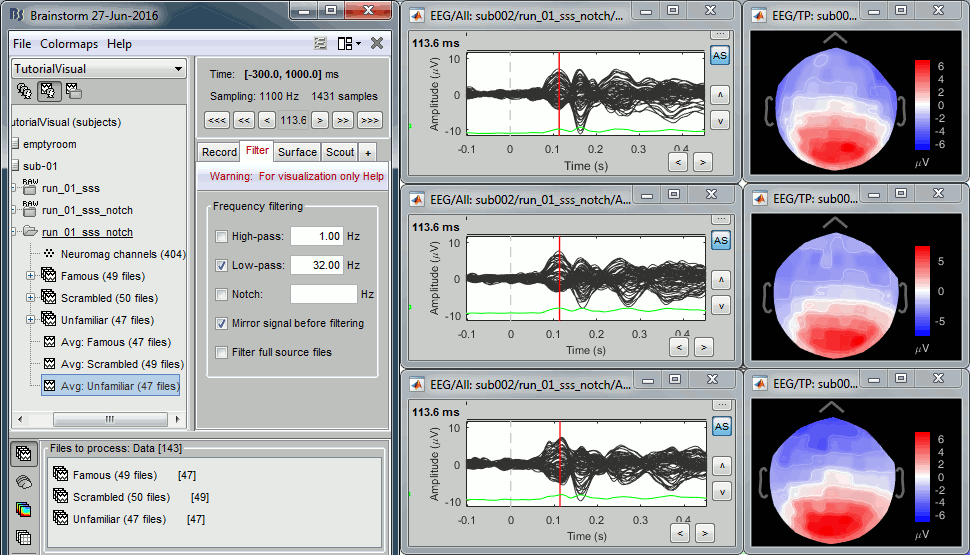Image resolution: width=970 pixels, height=555 pixels.
Task: Expand the Famous (49 files) folder
Action: click(x=30, y=276)
